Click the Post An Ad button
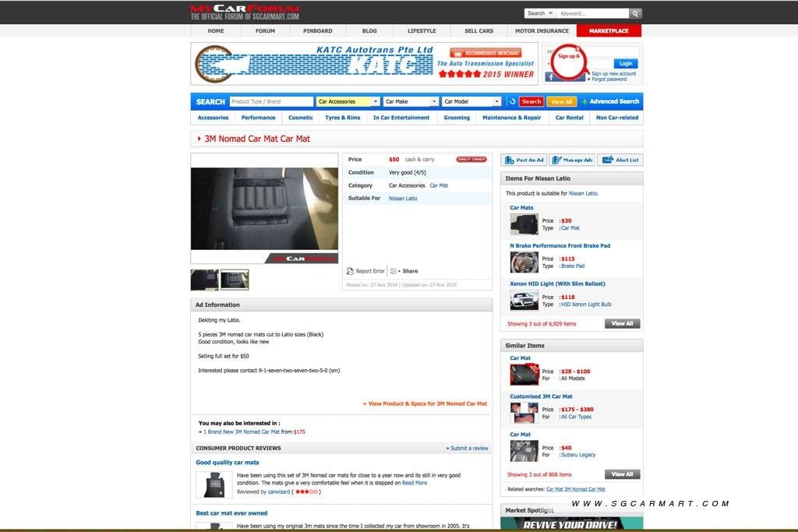The height and width of the screenshot is (532, 798). click(524, 160)
